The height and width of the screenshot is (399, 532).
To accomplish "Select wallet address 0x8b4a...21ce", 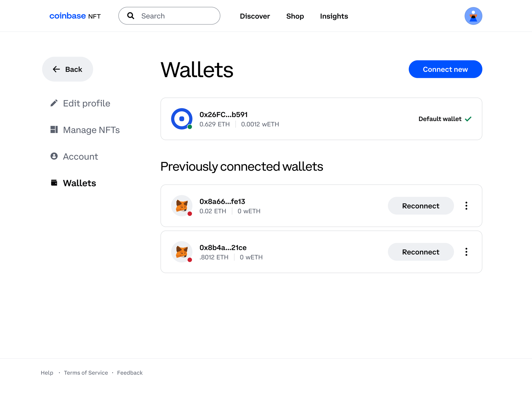I will (x=223, y=248).
